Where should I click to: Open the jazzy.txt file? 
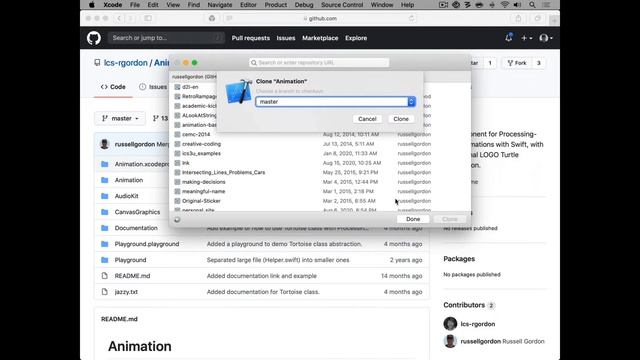[126, 292]
